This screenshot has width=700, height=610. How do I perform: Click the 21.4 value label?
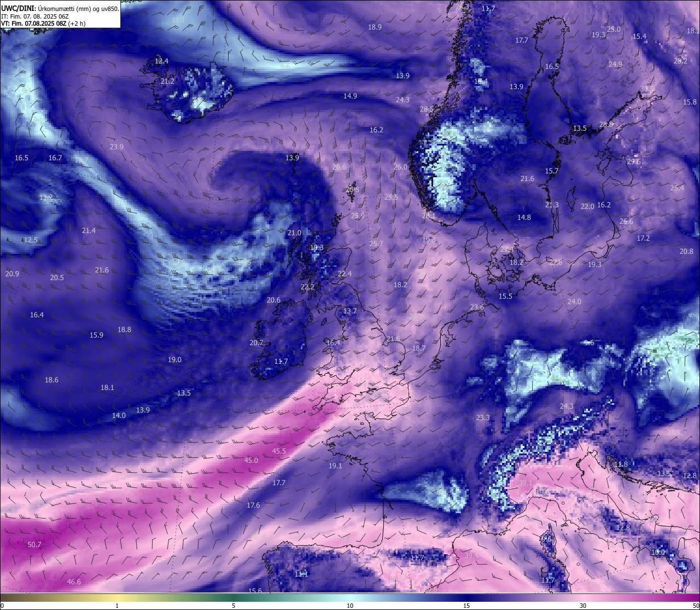click(x=89, y=231)
